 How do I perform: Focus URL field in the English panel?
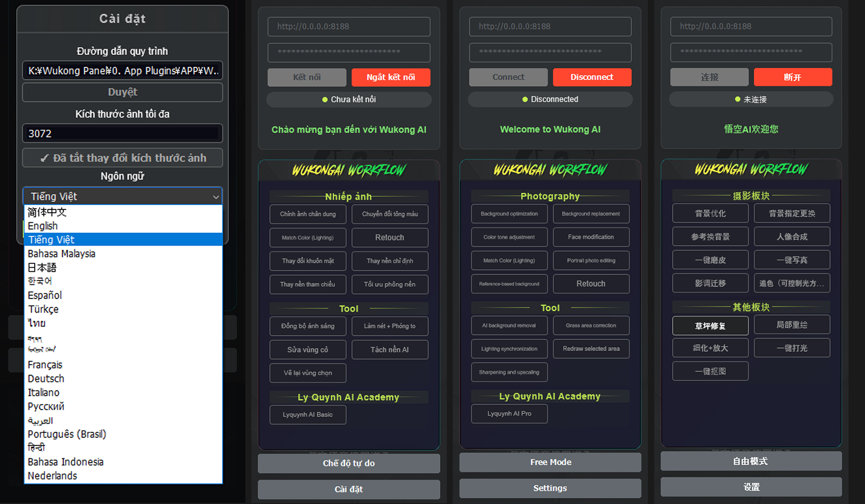[x=550, y=26]
